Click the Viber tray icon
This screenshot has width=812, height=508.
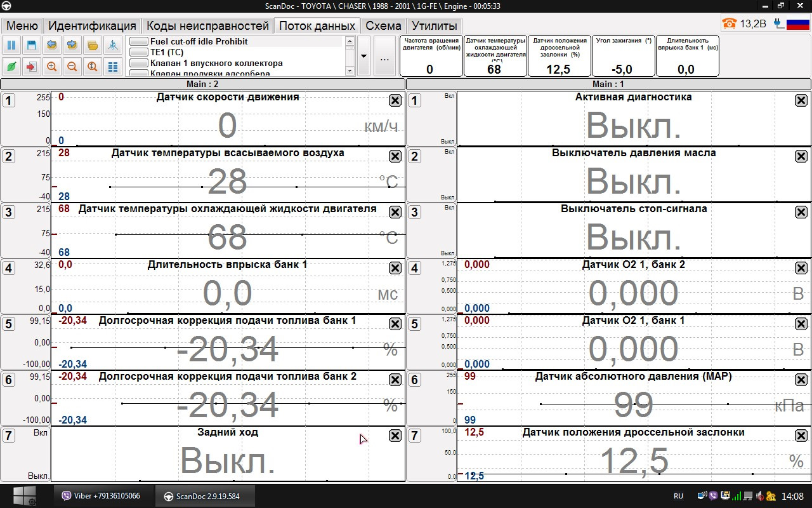click(x=714, y=496)
